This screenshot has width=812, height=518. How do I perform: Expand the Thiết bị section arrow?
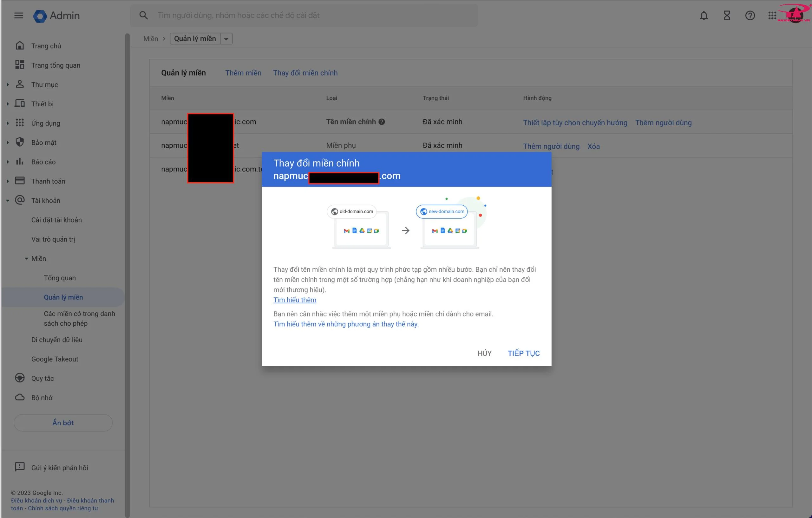(7, 103)
